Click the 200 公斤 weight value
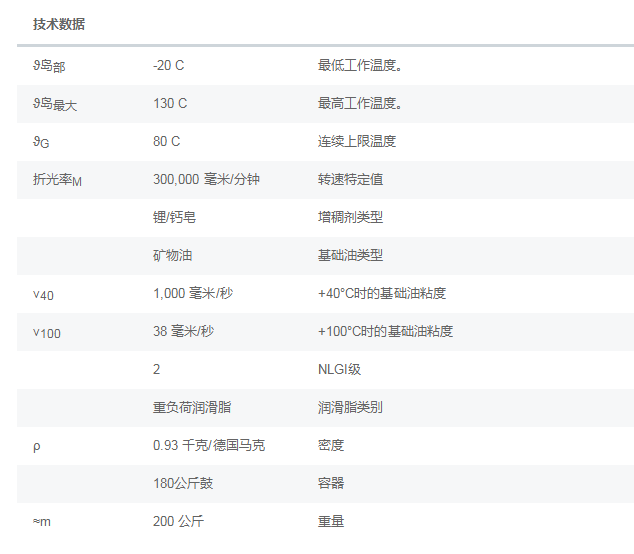 (x=179, y=521)
